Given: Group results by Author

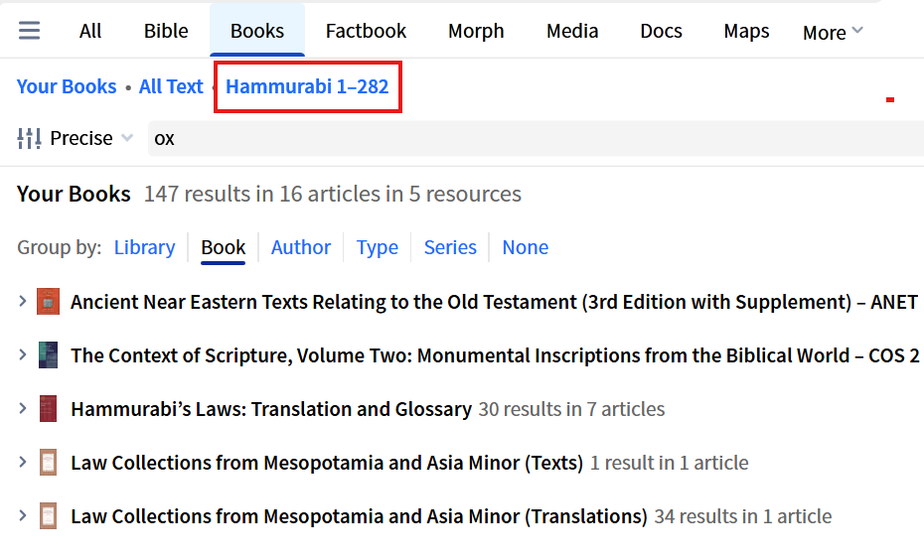Looking at the screenshot, I should [301, 247].
